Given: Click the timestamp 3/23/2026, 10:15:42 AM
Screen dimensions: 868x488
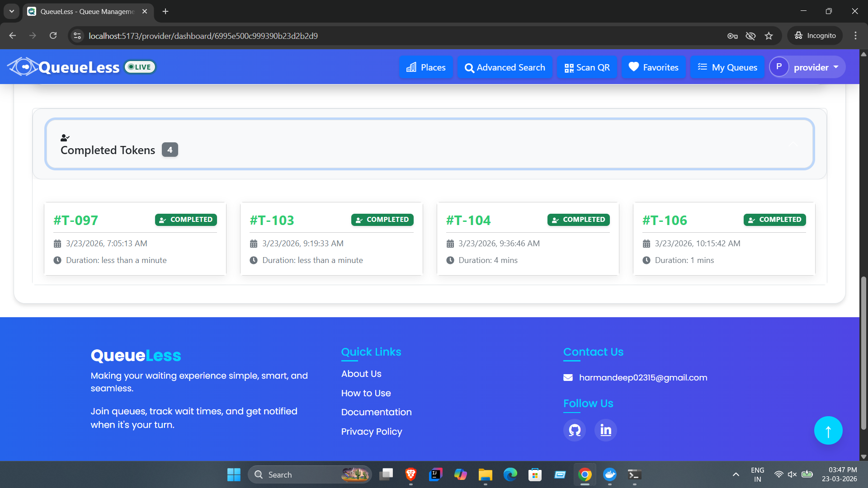Looking at the screenshot, I should 698,244.
